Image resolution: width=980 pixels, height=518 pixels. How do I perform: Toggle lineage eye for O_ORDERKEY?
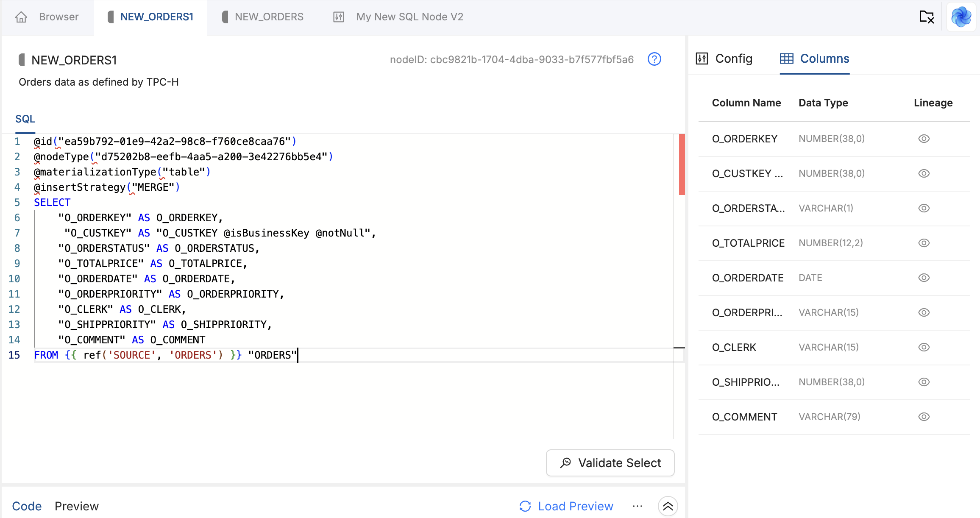tap(924, 139)
